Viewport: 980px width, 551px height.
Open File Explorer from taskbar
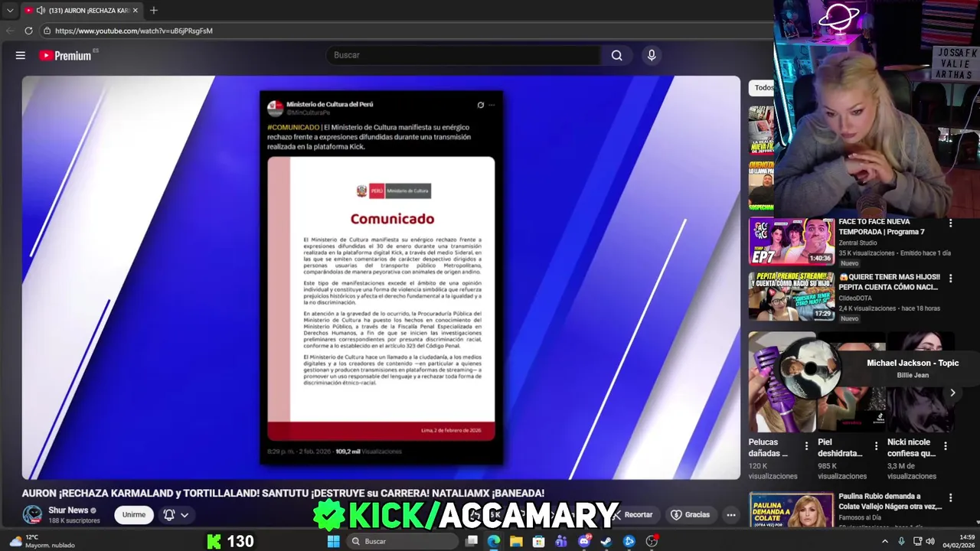[516, 541]
